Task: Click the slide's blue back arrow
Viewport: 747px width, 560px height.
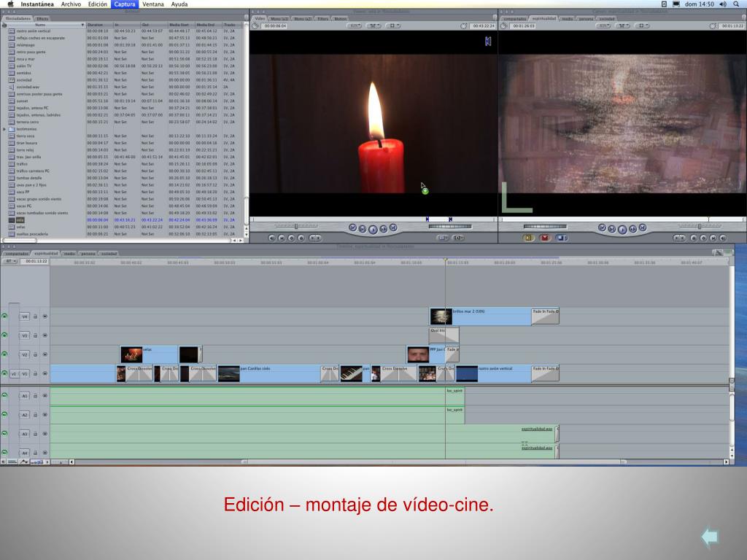Action: pos(709,537)
